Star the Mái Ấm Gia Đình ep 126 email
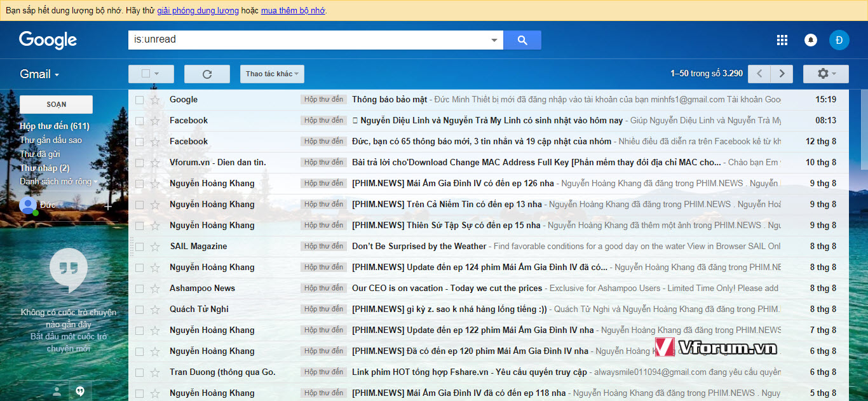 tap(155, 184)
